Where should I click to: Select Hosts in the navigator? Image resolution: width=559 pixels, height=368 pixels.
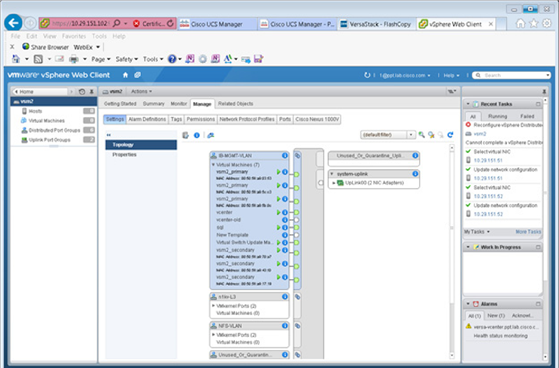coord(35,111)
